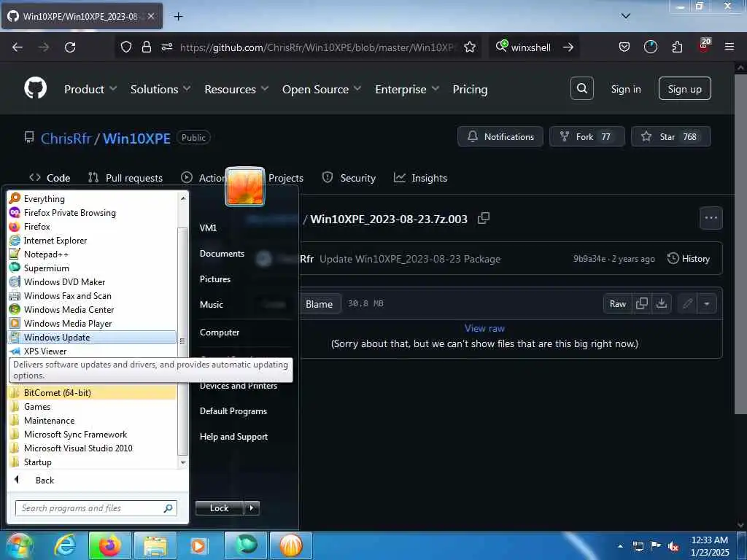Go back to the previous page in Firefox
This screenshot has width=747, height=560.
(x=18, y=47)
